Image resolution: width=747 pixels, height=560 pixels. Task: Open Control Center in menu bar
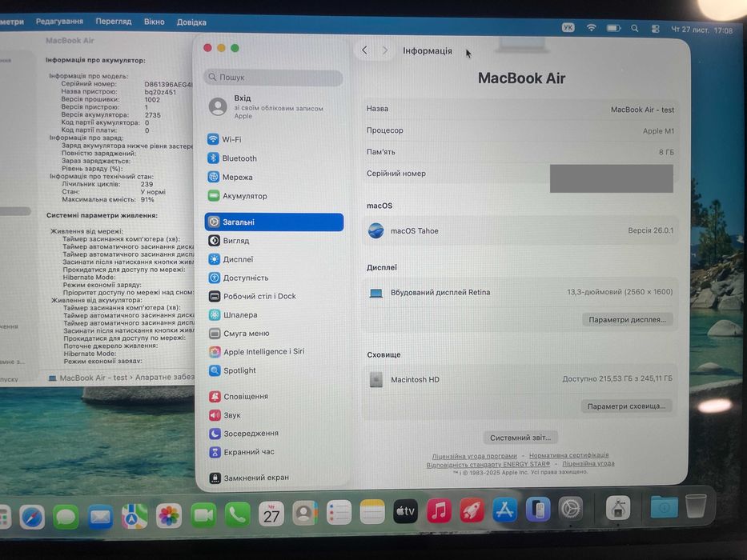coord(656,29)
